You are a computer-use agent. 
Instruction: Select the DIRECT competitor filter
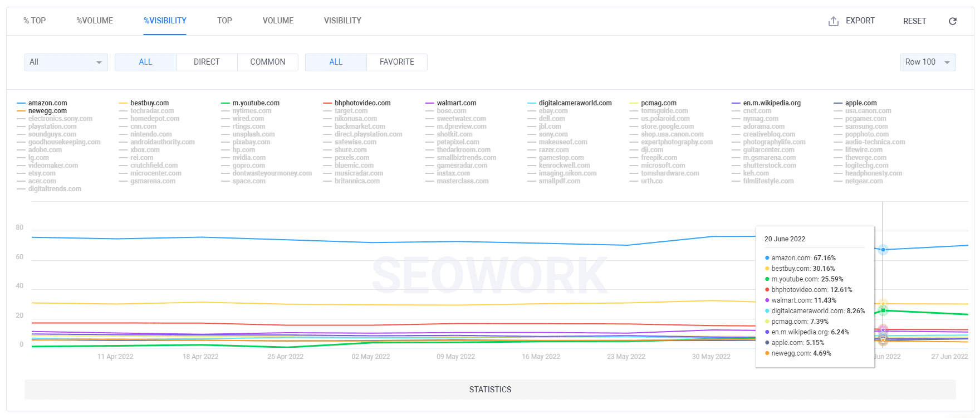pyautogui.click(x=207, y=62)
